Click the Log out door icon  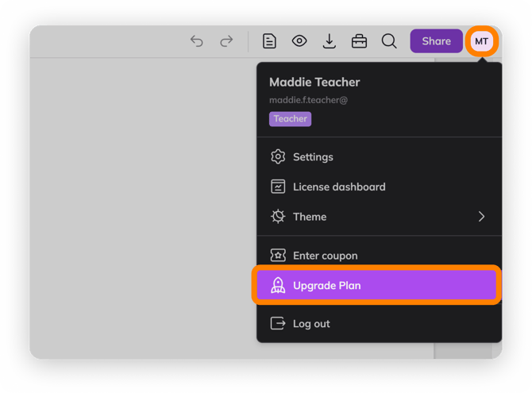click(x=278, y=323)
